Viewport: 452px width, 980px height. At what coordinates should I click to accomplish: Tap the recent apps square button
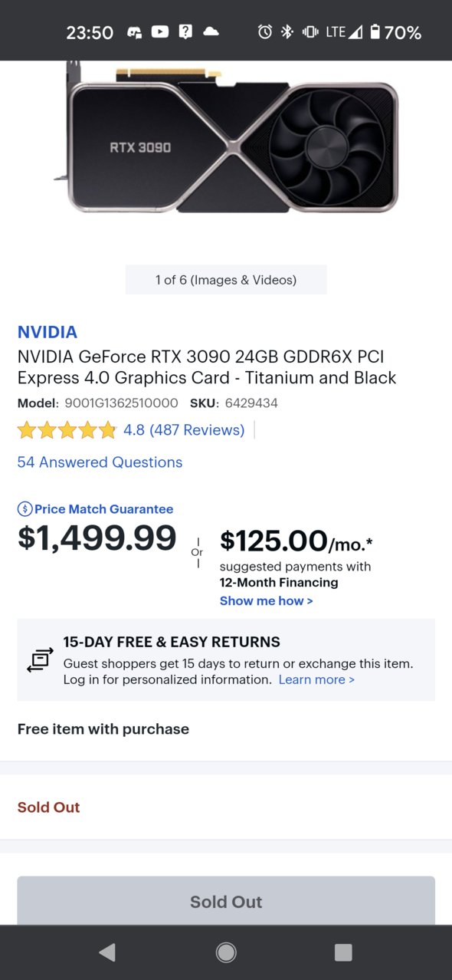(343, 952)
